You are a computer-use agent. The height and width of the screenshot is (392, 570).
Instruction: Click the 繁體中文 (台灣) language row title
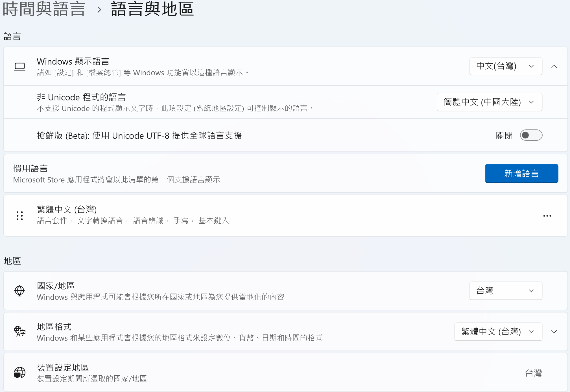pyautogui.click(x=67, y=209)
